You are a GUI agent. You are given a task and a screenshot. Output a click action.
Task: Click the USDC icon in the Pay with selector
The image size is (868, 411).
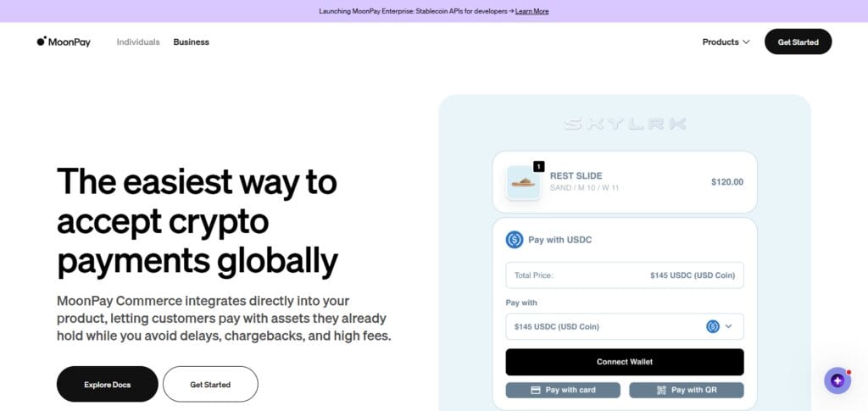[x=712, y=326]
